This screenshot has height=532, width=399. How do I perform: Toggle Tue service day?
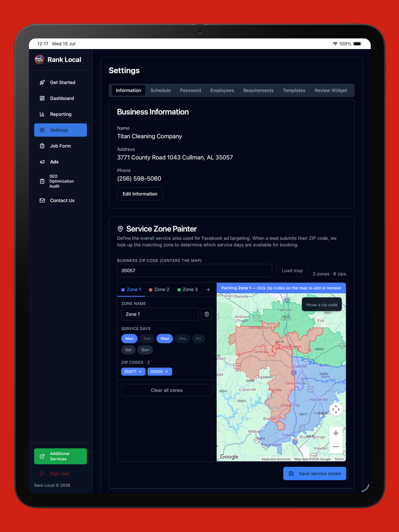click(x=147, y=339)
